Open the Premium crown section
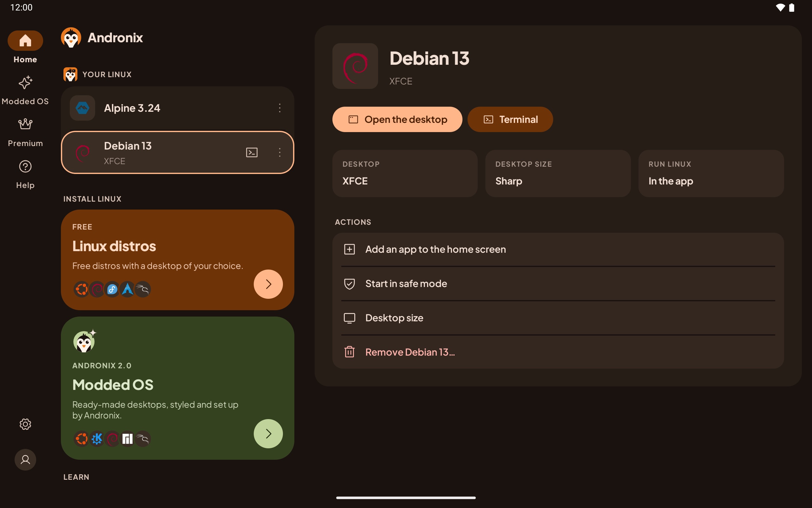This screenshot has height=508, width=812. tap(25, 132)
